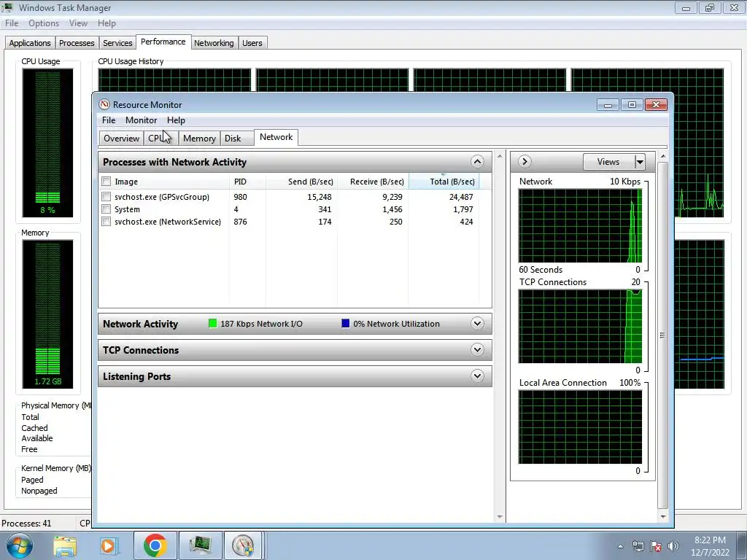The image size is (747, 560).
Task: Open Google Chrome from the taskbar
Action: click(155, 545)
